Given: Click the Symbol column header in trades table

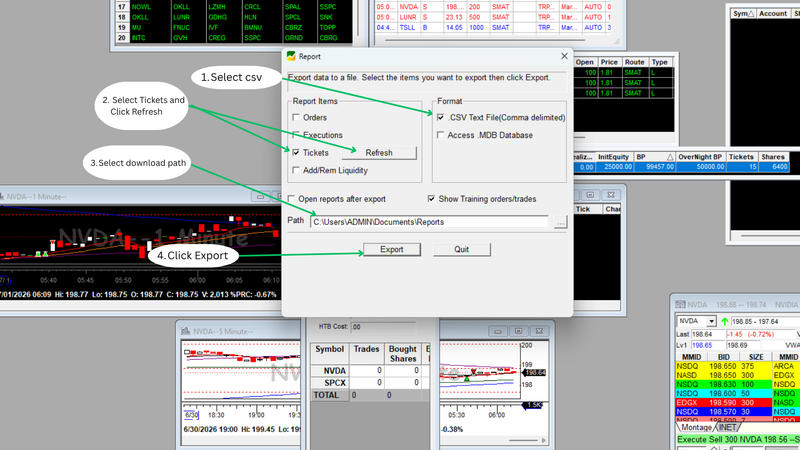Looking at the screenshot, I should pos(330,354).
